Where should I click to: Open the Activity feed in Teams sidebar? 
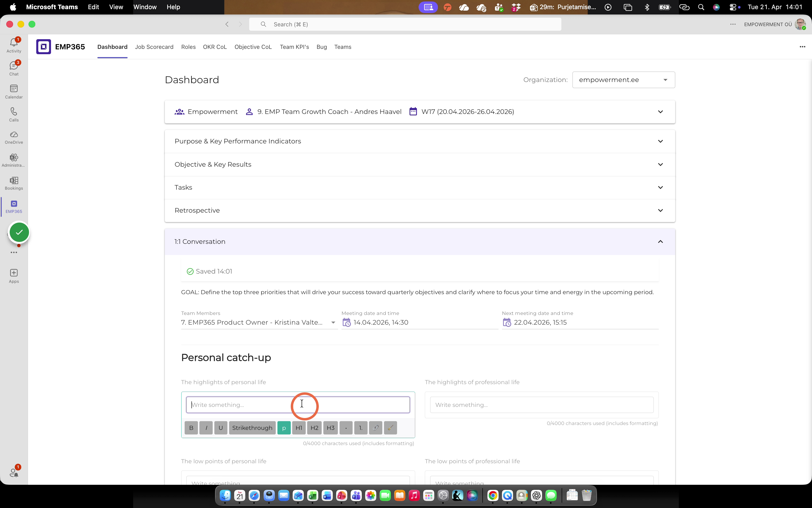pyautogui.click(x=14, y=45)
